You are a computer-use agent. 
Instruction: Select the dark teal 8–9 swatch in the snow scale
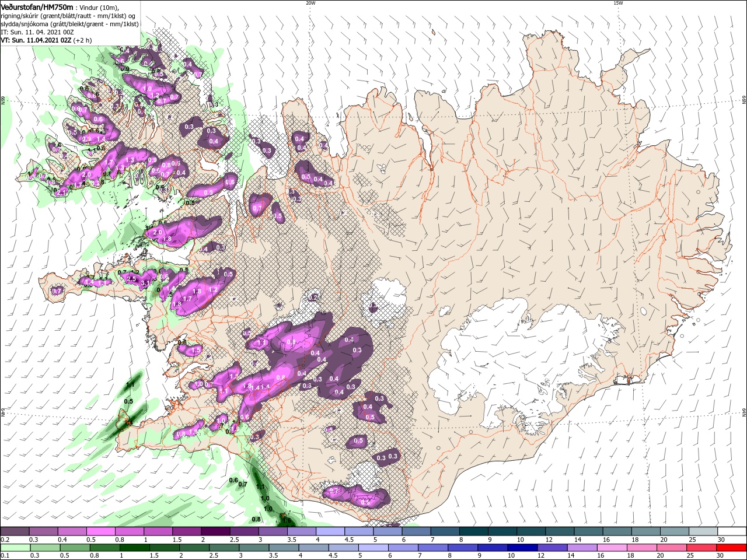(x=473, y=531)
